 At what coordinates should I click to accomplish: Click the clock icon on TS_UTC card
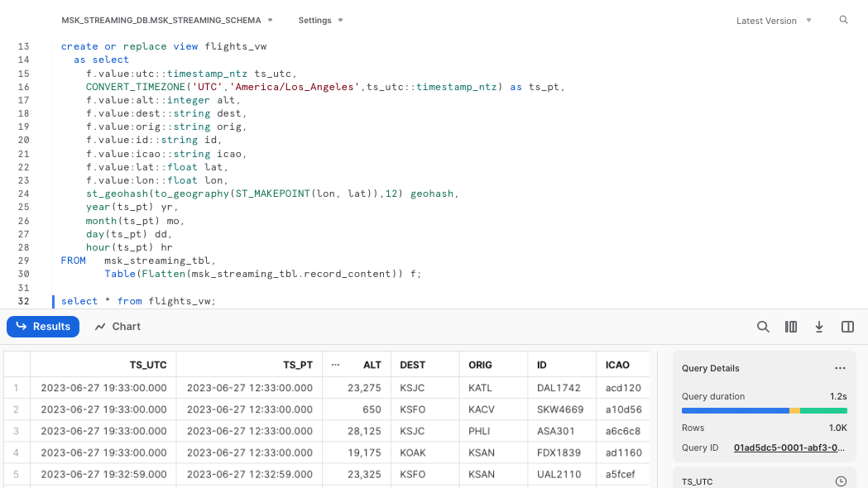[x=841, y=481]
